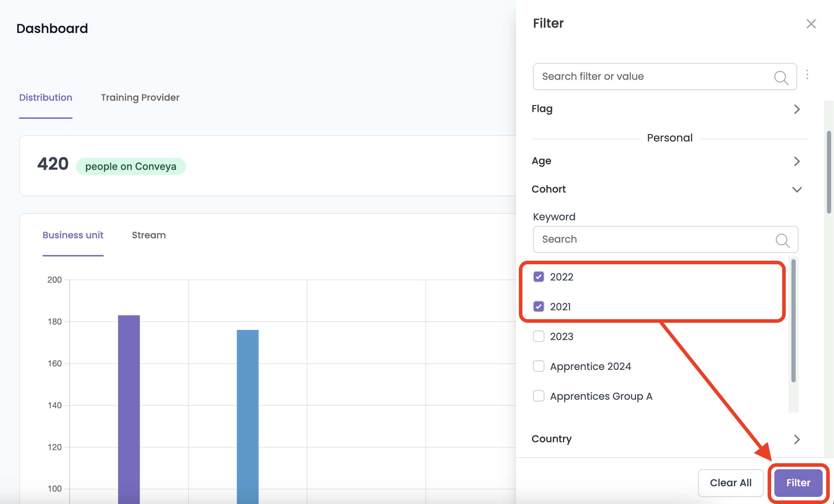Screen dimensions: 834x504
Task: Click the Dashboard page title
Action: pos(52,28)
